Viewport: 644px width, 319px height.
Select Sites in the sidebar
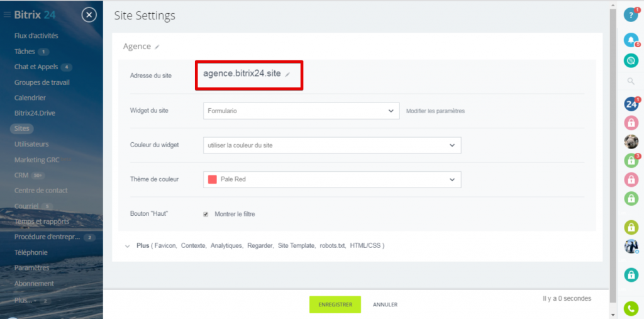pyautogui.click(x=22, y=128)
